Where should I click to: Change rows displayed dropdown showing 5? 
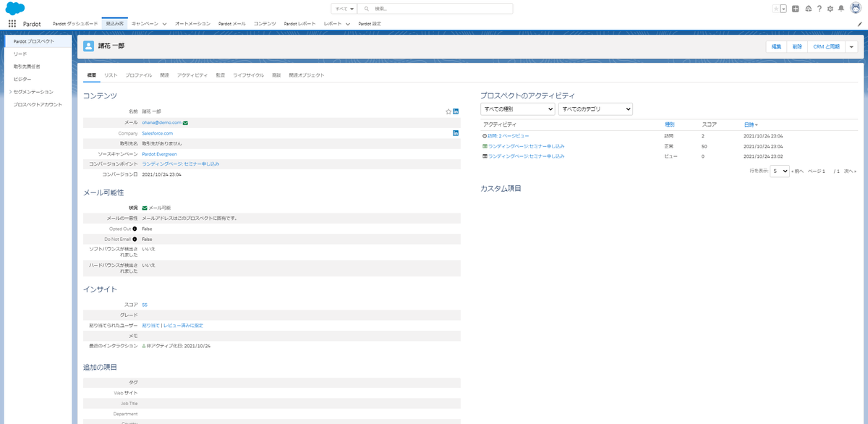pyautogui.click(x=779, y=171)
